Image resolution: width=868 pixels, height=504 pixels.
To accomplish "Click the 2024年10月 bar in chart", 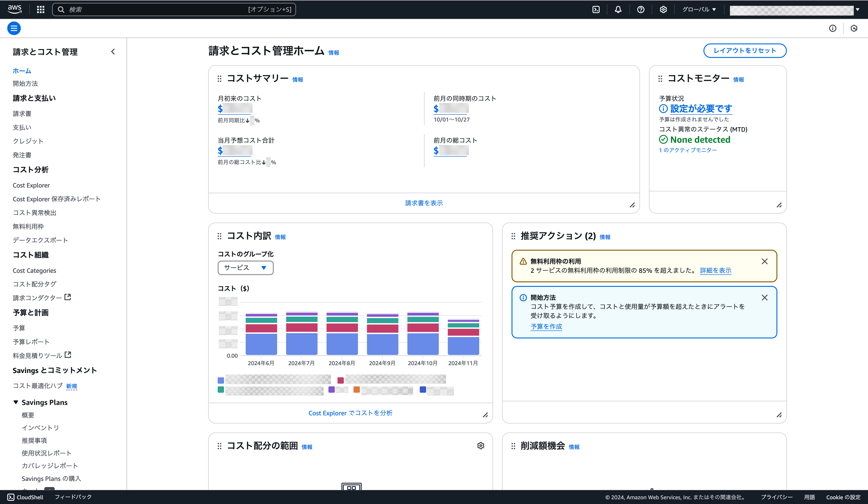I will (x=423, y=334).
